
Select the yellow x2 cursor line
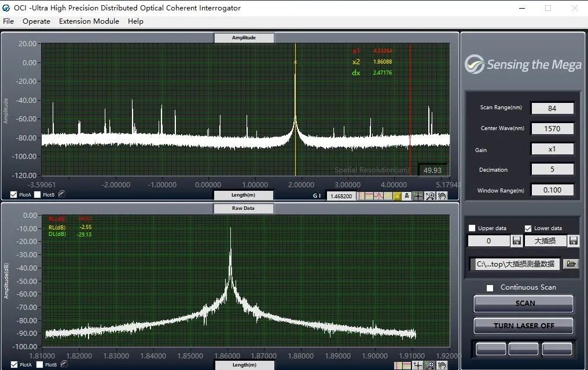296,109
